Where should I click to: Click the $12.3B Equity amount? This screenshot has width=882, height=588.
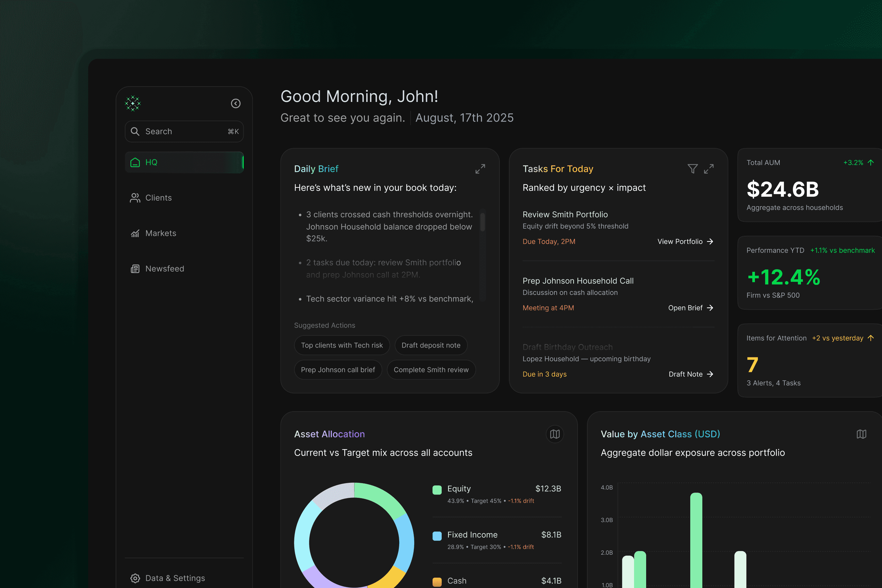tap(548, 489)
